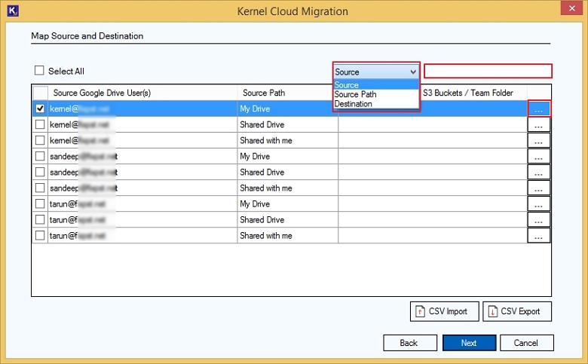Click the search filter text field
This screenshot has height=364, width=588.
pos(488,72)
